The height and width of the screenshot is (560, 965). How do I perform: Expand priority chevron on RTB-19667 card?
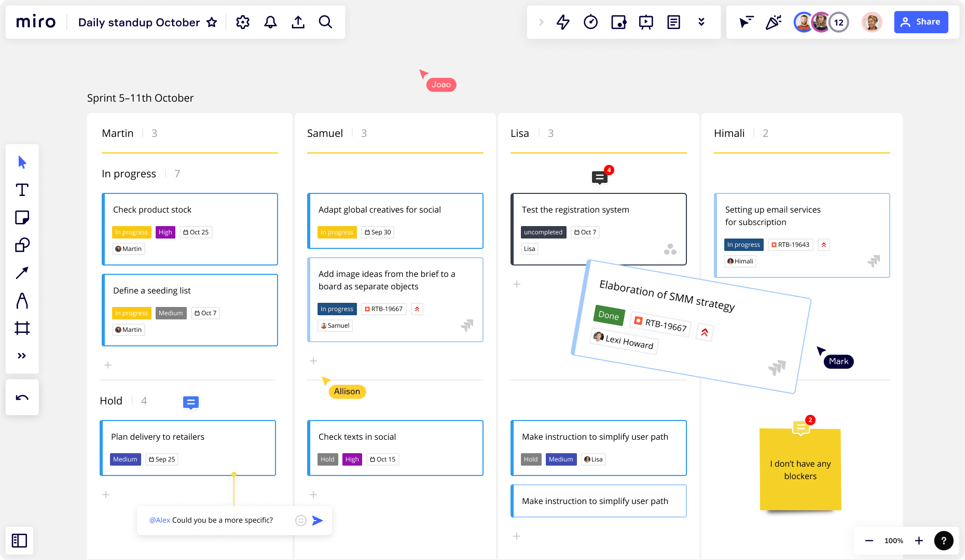(x=417, y=309)
